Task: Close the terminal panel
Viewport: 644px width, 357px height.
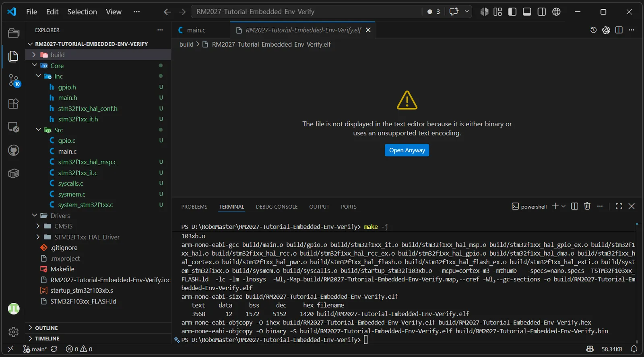Action: 632,206
